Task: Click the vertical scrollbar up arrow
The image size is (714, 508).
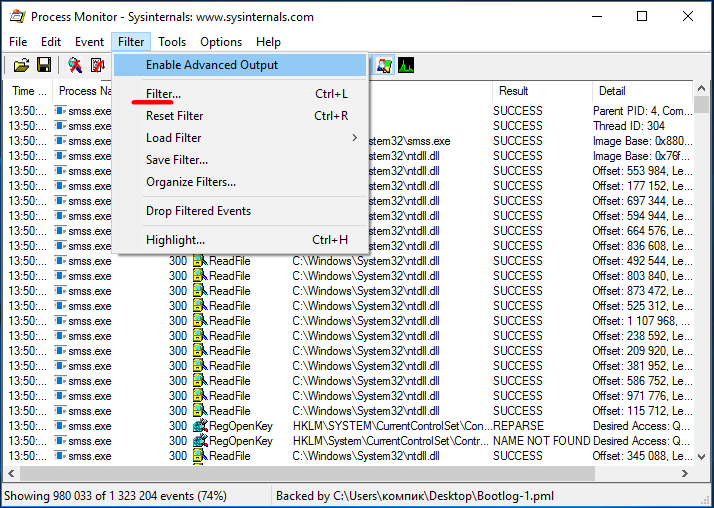Action: (x=702, y=88)
